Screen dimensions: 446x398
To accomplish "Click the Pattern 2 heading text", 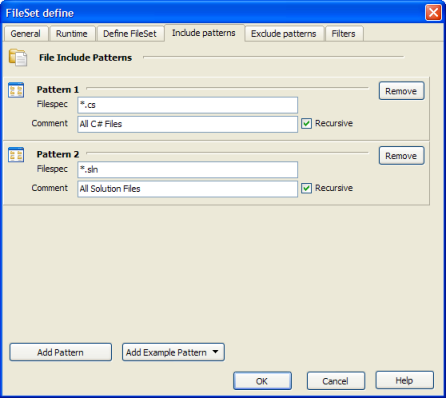I will [58, 154].
